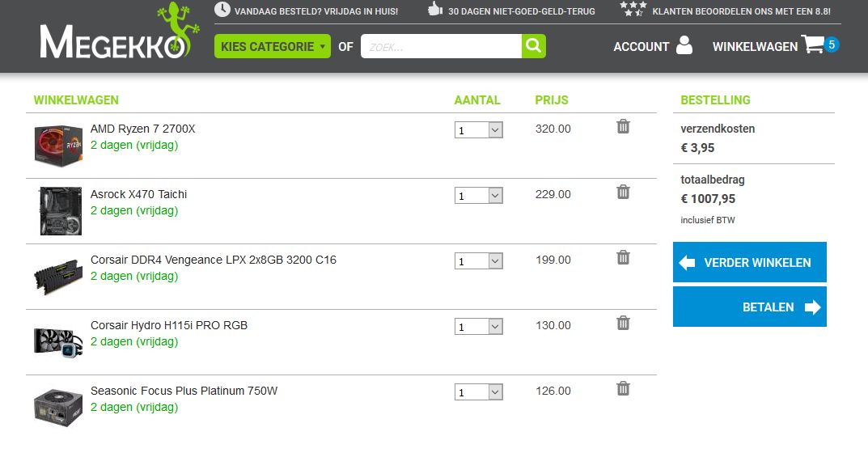Image resolution: width=868 pixels, height=474 pixels.
Task: Delete AMD Ryzen 7 2700X with trash icon
Action: [623, 127]
